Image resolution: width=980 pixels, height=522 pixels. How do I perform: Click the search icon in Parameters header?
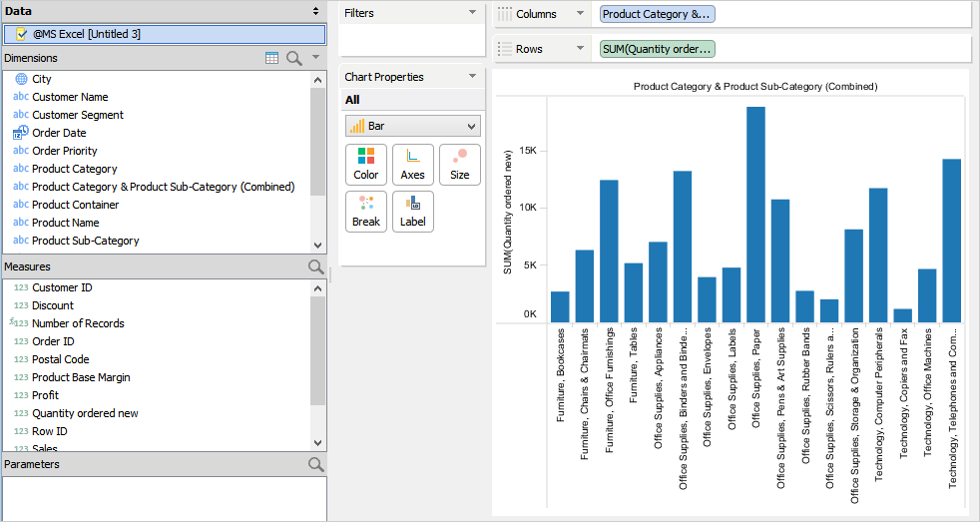pyautogui.click(x=315, y=464)
